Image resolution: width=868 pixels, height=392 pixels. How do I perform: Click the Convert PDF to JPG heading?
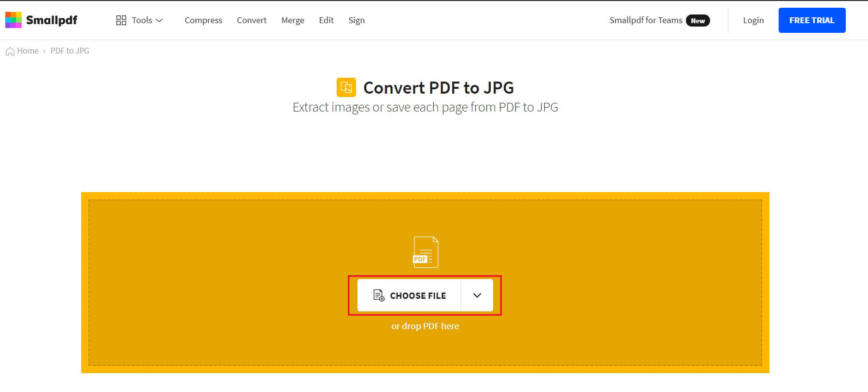(439, 88)
